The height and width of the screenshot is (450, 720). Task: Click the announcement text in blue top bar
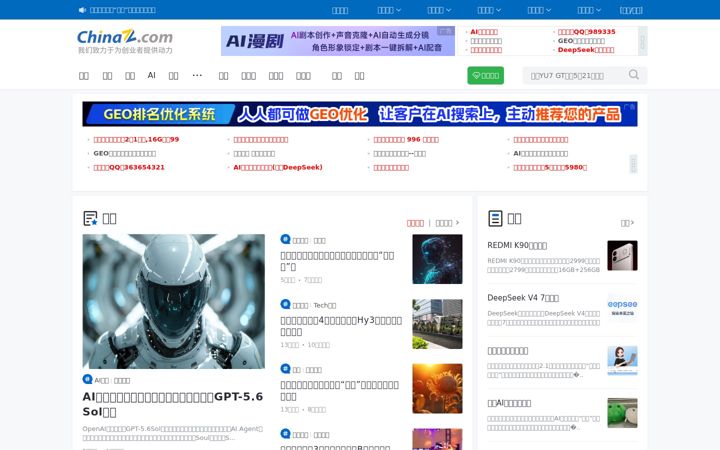(x=123, y=10)
